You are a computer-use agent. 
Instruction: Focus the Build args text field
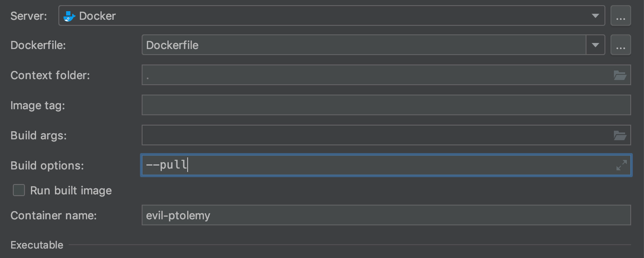tap(376, 135)
